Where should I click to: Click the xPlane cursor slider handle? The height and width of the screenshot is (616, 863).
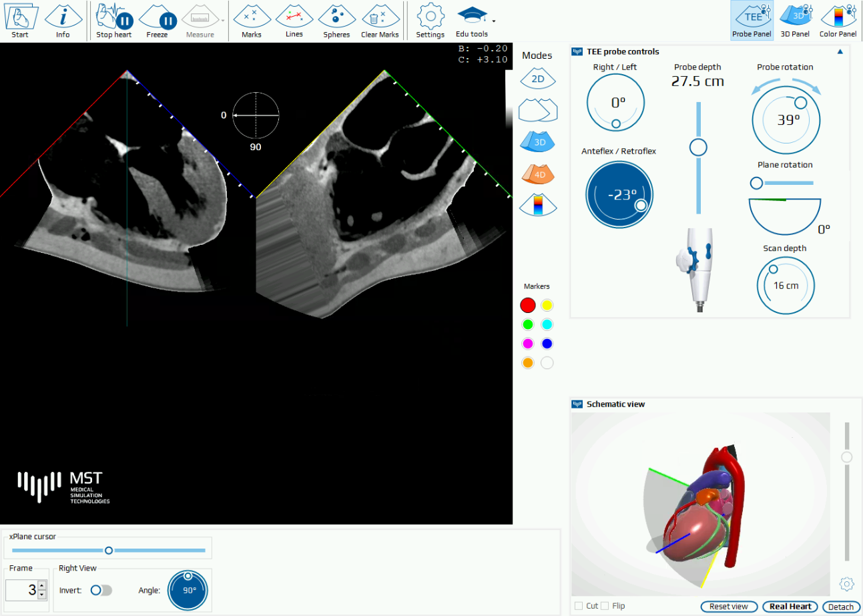click(x=109, y=550)
